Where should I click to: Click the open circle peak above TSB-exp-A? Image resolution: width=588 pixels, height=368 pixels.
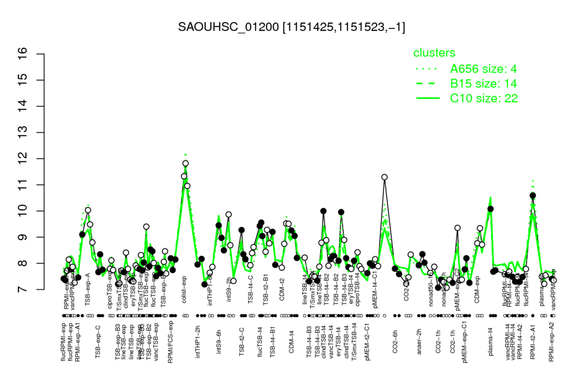(88, 210)
